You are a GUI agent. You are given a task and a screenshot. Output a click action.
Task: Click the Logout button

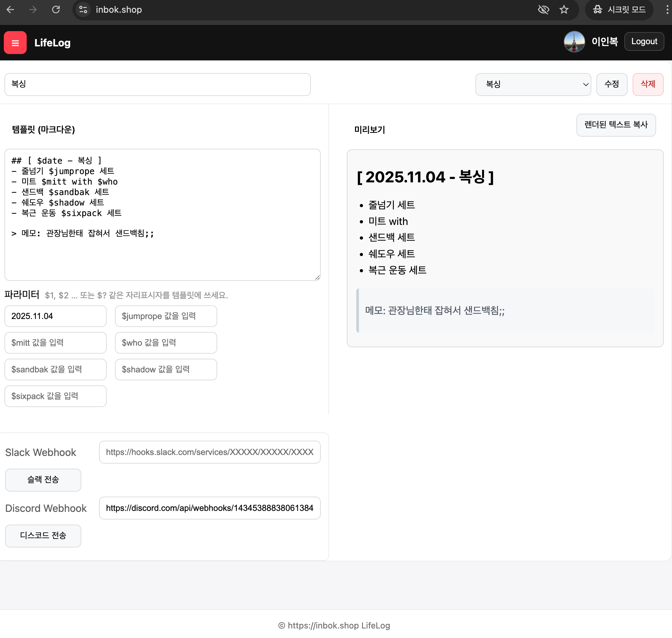point(644,42)
